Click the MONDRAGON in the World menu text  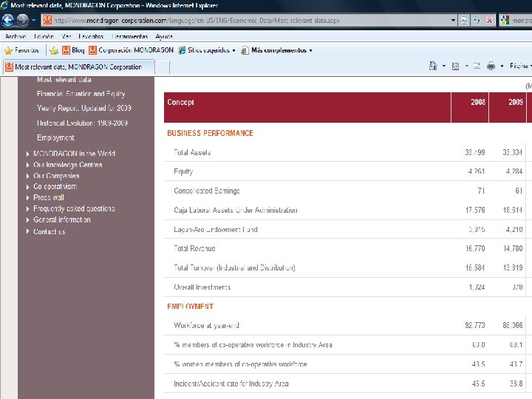click(75, 154)
